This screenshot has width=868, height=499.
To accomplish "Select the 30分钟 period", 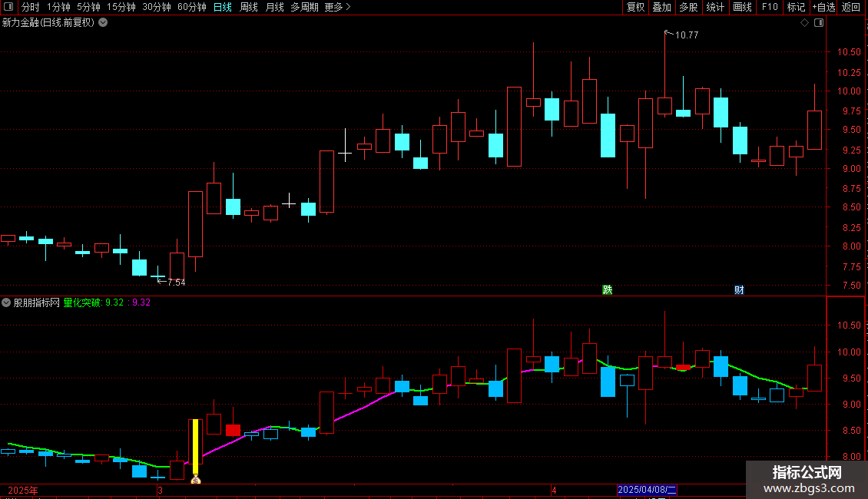I will (x=157, y=7).
